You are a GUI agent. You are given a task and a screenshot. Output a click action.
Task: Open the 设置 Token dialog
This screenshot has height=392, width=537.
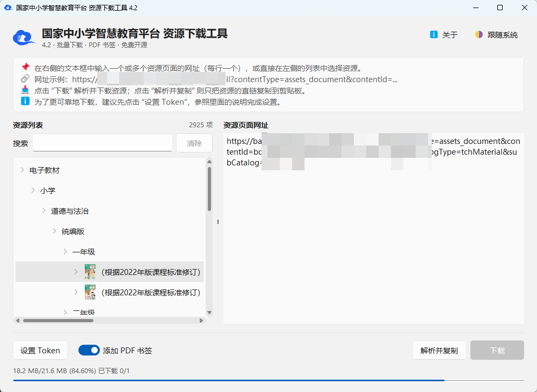(x=40, y=350)
